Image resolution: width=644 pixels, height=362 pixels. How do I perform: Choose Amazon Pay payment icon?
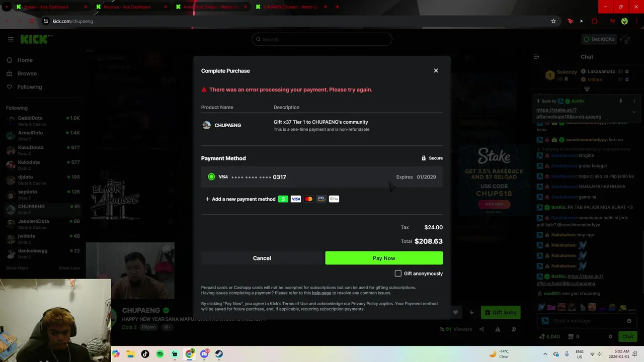(x=321, y=199)
